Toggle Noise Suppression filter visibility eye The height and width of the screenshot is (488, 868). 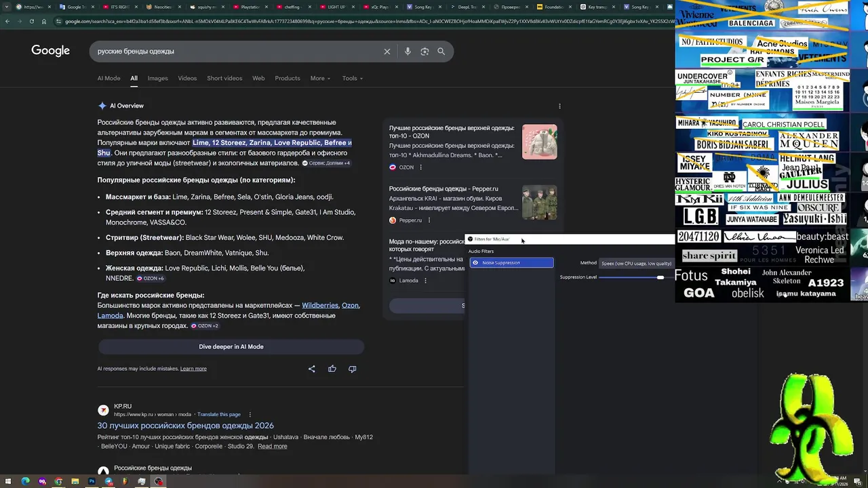coord(475,263)
